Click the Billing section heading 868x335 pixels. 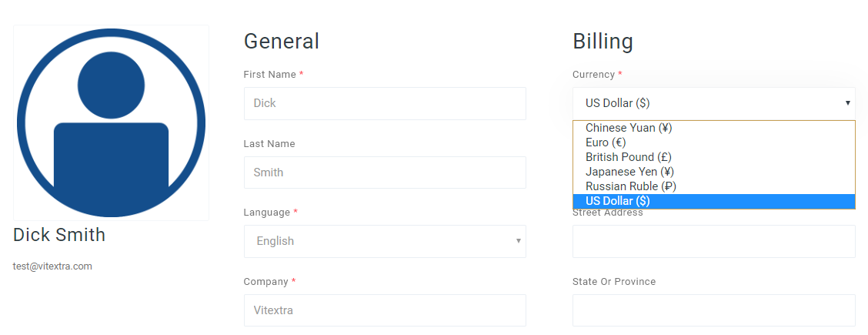pos(603,41)
